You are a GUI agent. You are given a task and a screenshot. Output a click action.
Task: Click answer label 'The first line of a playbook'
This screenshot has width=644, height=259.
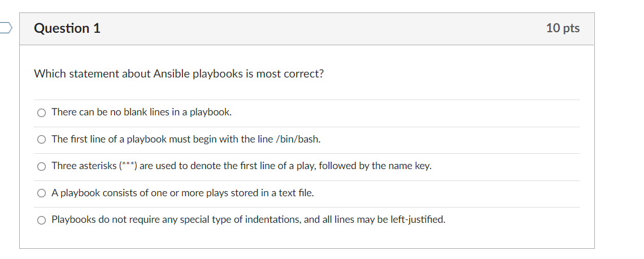point(186,139)
